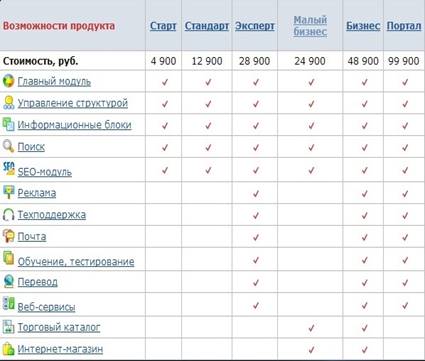This screenshot has height=361, width=425.
Task: Click the Главный модуль globe icon
Action: 8,81
